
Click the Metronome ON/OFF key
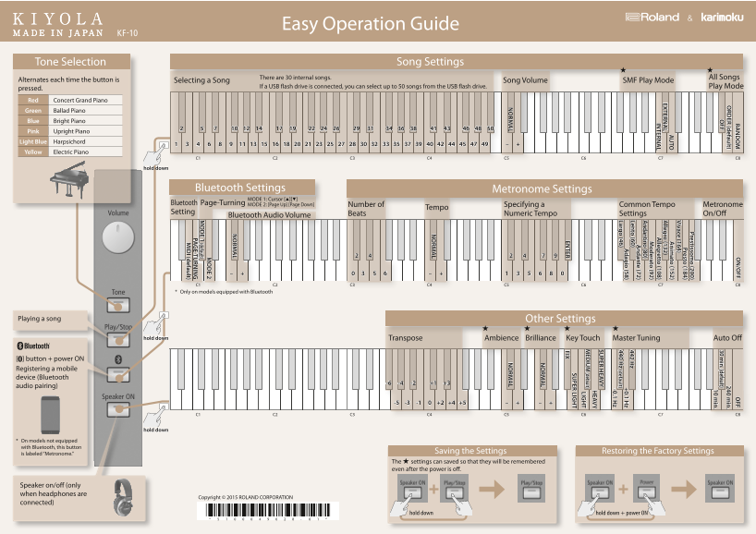(738, 249)
